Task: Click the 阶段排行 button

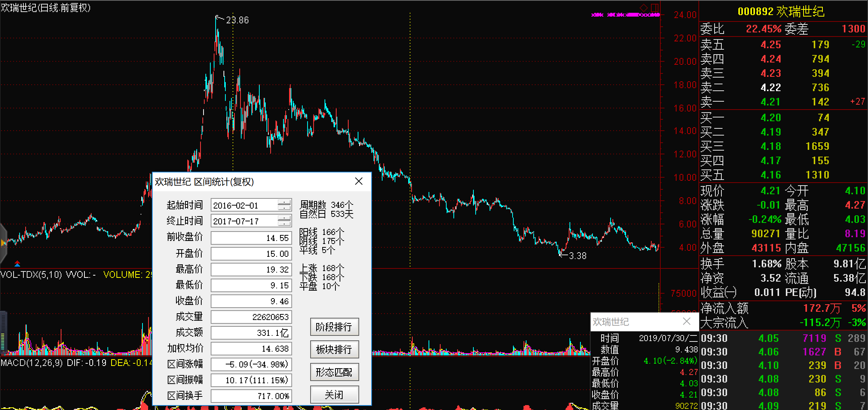Action: [334, 327]
